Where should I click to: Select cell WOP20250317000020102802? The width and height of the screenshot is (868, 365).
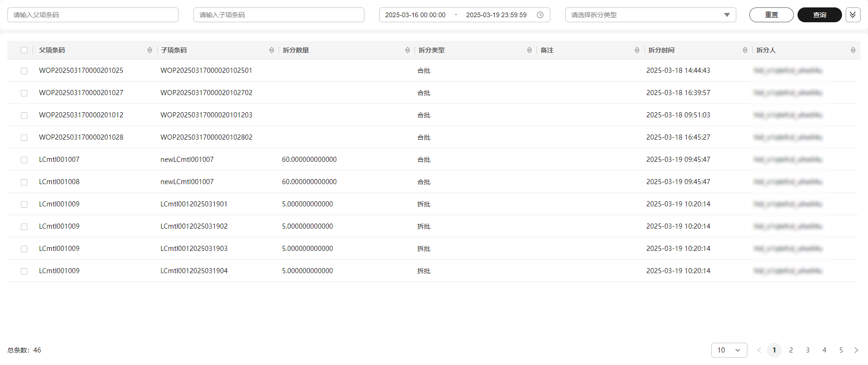click(x=206, y=137)
